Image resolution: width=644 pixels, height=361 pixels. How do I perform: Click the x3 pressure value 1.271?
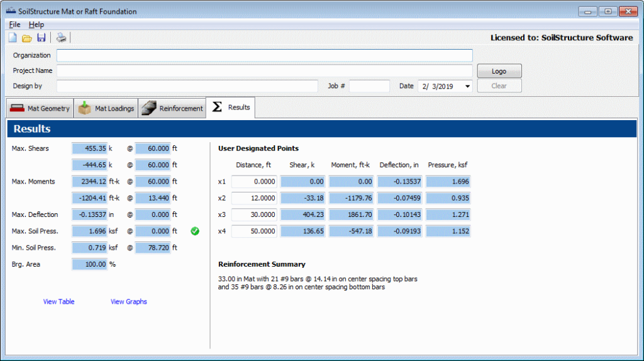pyautogui.click(x=448, y=214)
